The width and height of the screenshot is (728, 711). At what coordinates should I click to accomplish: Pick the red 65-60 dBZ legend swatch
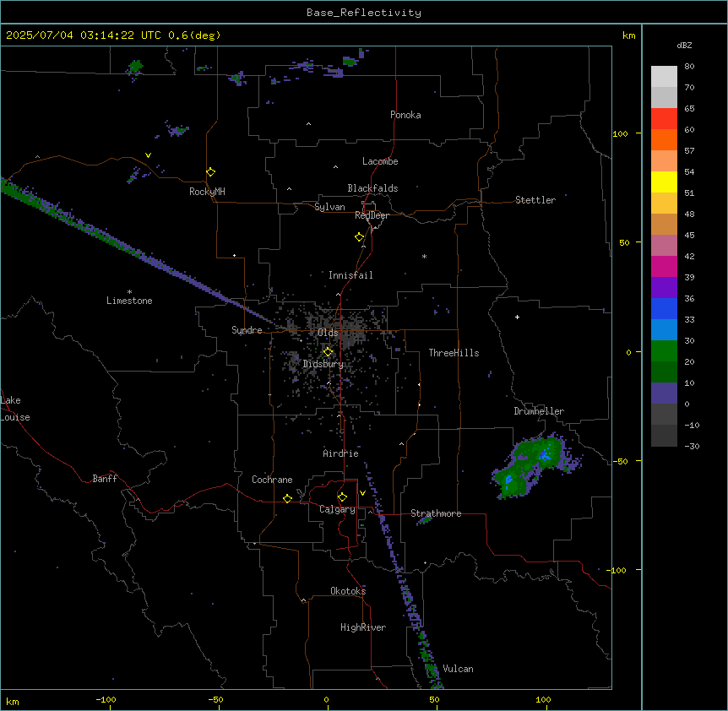pyautogui.click(x=664, y=118)
